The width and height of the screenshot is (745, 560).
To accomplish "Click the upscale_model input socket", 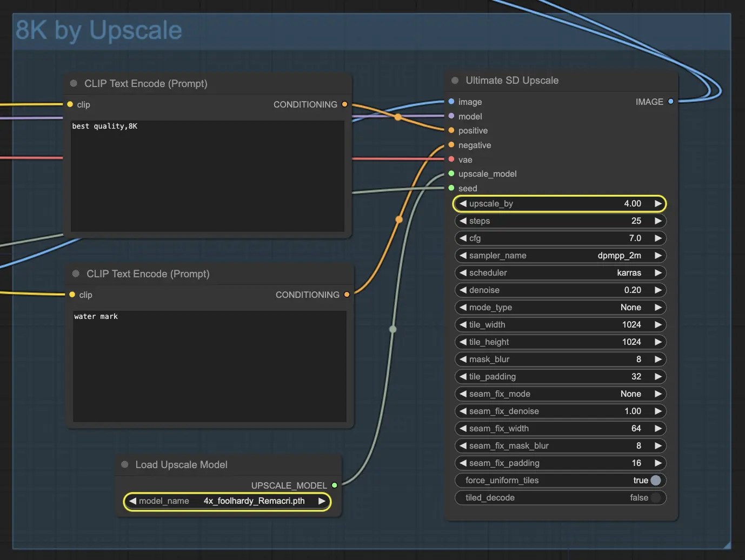I will 451,174.
